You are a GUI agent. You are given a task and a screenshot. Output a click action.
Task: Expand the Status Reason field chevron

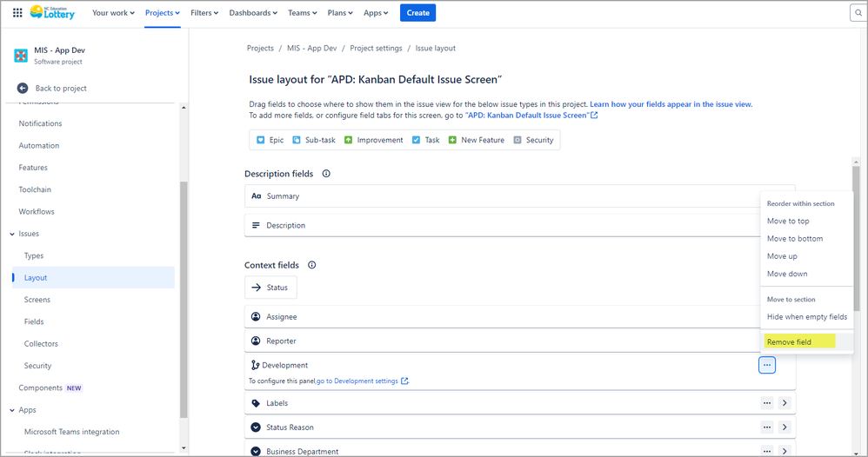coord(784,427)
